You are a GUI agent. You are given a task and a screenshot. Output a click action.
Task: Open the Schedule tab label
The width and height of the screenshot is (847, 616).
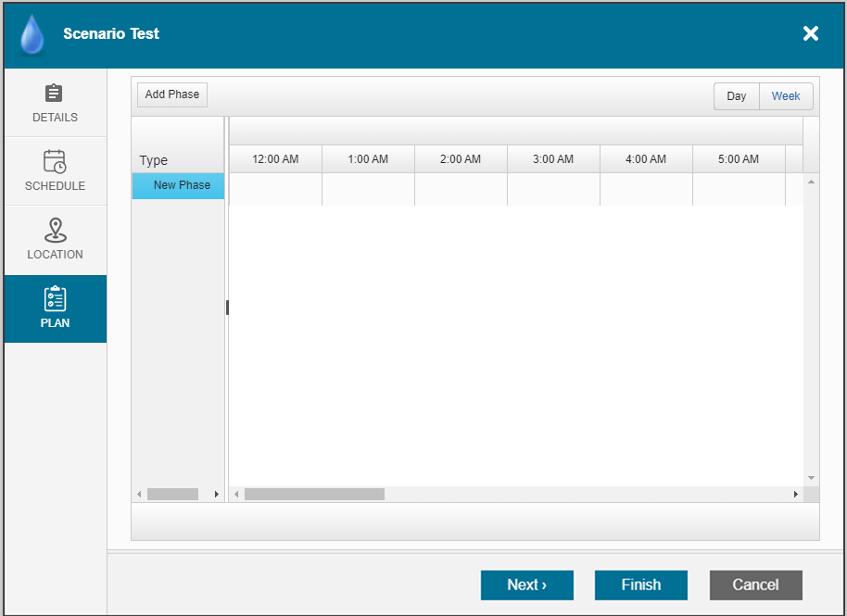(x=55, y=186)
